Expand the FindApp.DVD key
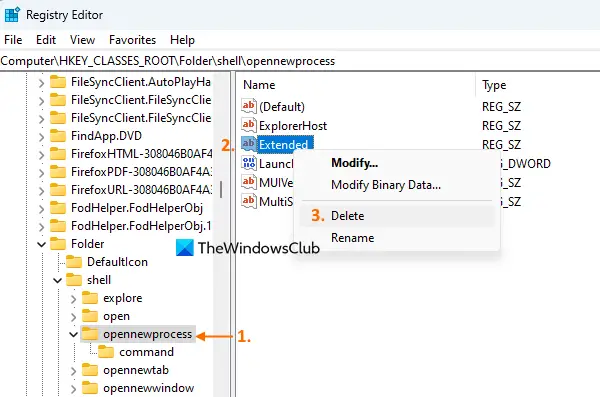This screenshot has height=397, width=600. click(x=41, y=137)
